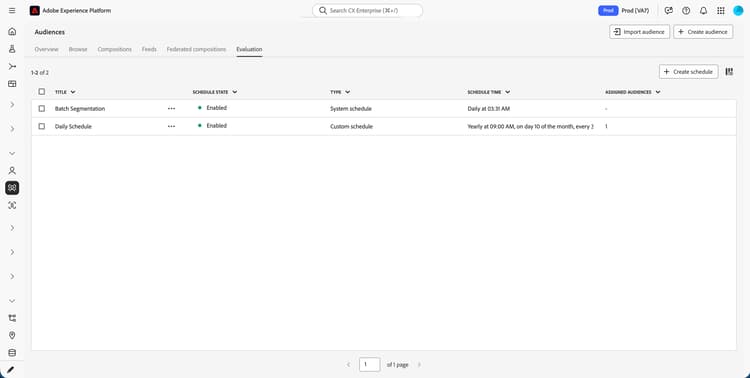Open the user profile avatar
The width and height of the screenshot is (750, 378).
[x=738, y=11]
